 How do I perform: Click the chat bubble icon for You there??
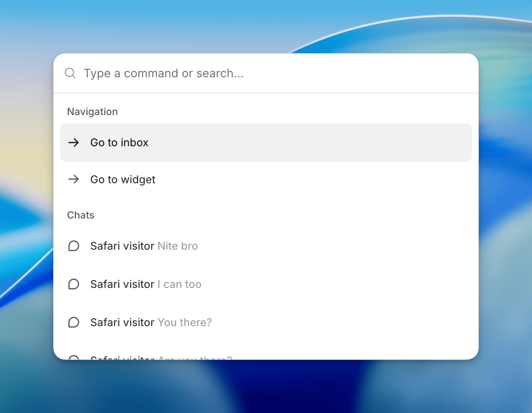(74, 322)
